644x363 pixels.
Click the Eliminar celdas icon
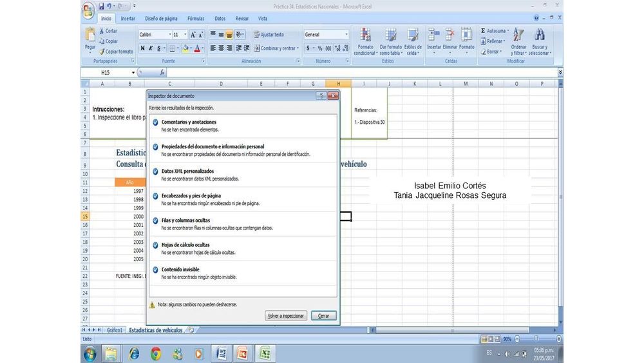[450, 35]
